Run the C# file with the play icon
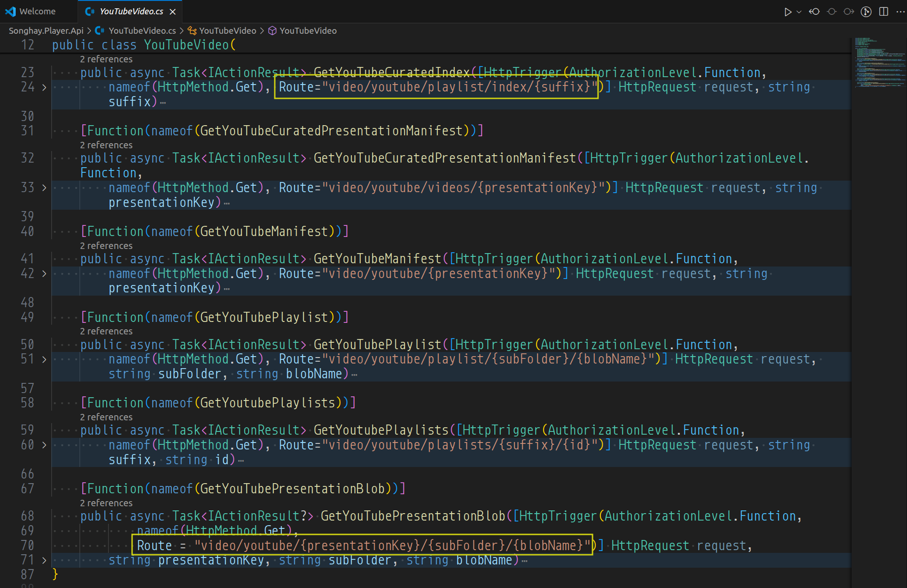Viewport: 907px width, 588px height. point(788,12)
